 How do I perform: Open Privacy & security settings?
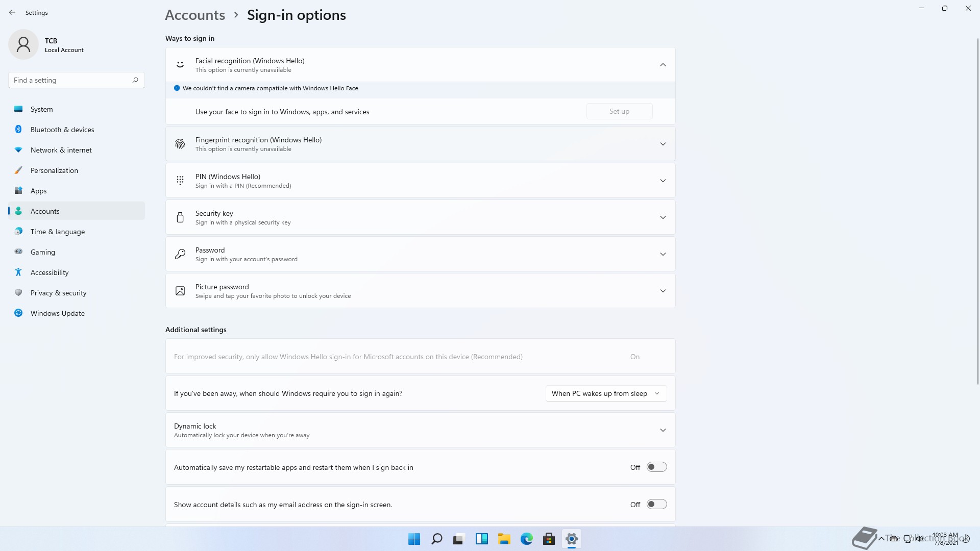77,293
